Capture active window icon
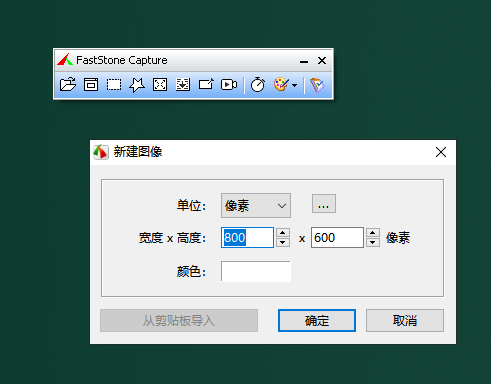This screenshot has height=384, width=491. (91, 85)
